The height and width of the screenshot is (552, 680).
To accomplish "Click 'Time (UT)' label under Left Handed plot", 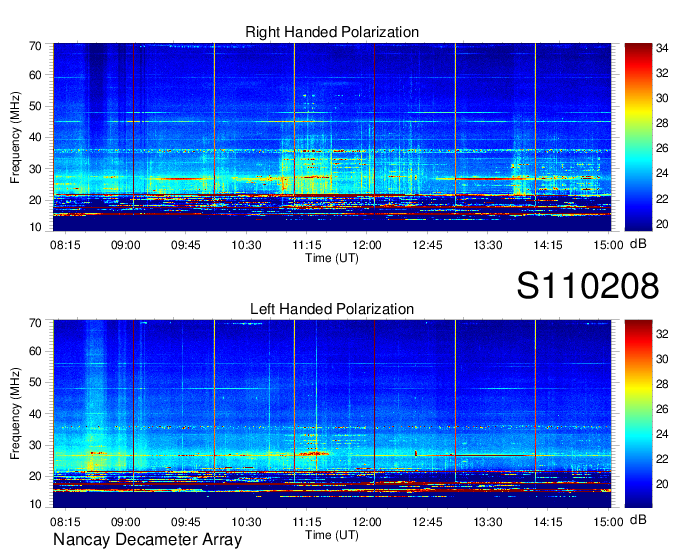I will click(x=332, y=535).
